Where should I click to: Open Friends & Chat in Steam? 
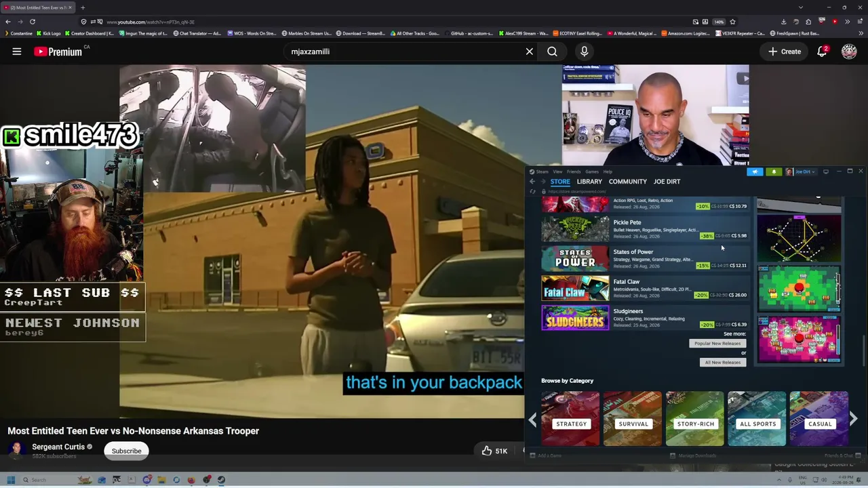(842, 455)
